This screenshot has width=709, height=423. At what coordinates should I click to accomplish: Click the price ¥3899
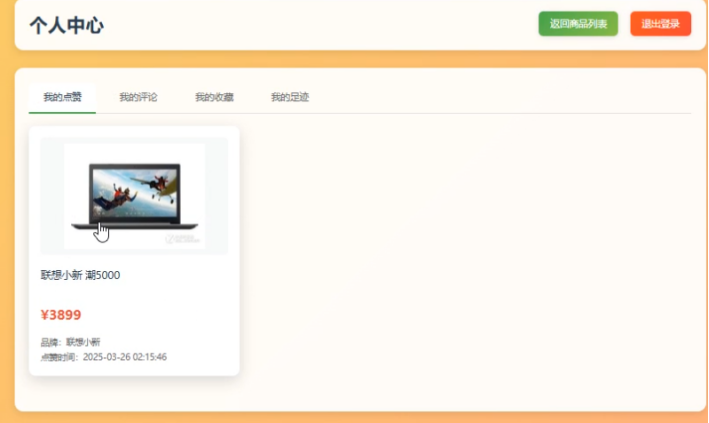61,315
